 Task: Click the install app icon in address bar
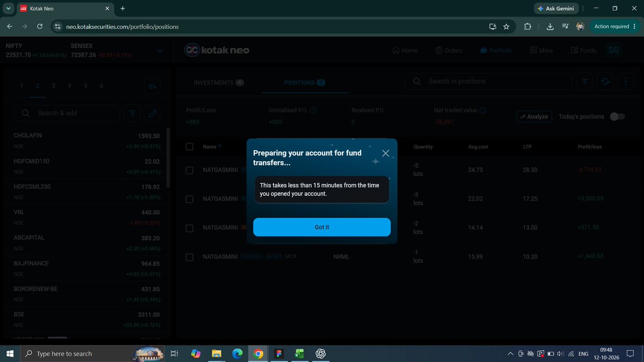pos(492,26)
